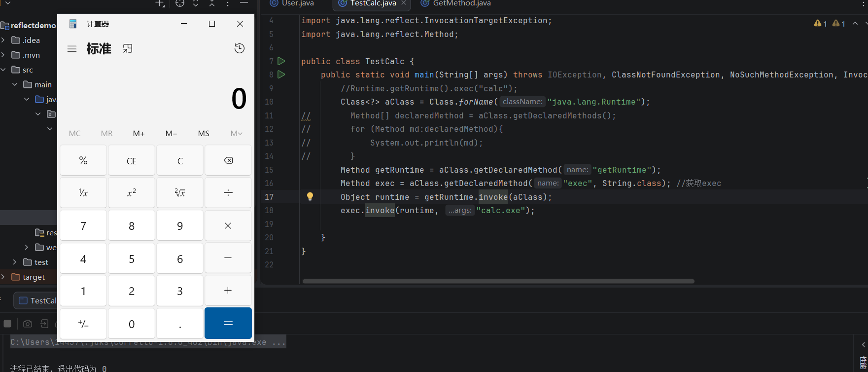
Task: Click the editor horizontal scrollbar
Action: tap(498, 281)
